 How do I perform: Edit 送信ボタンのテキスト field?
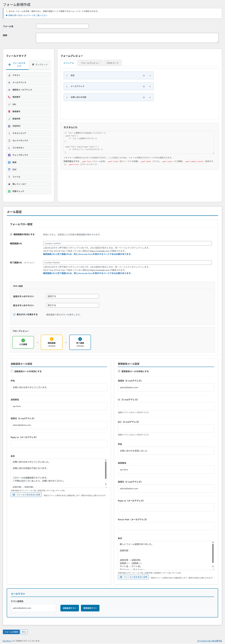[73, 296]
